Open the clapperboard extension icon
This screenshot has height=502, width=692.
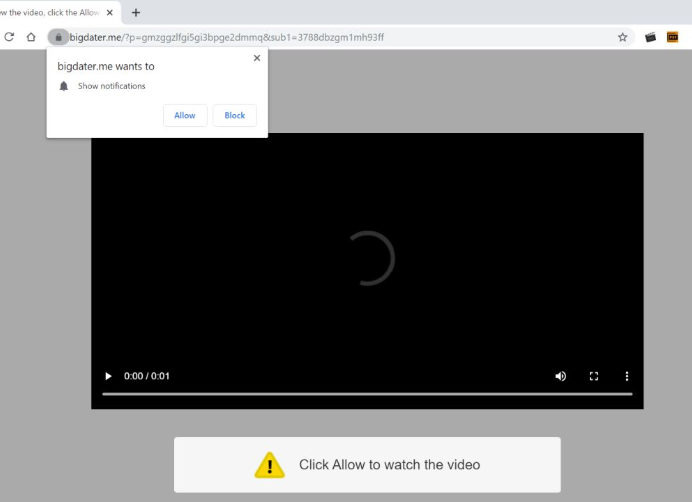coord(650,37)
